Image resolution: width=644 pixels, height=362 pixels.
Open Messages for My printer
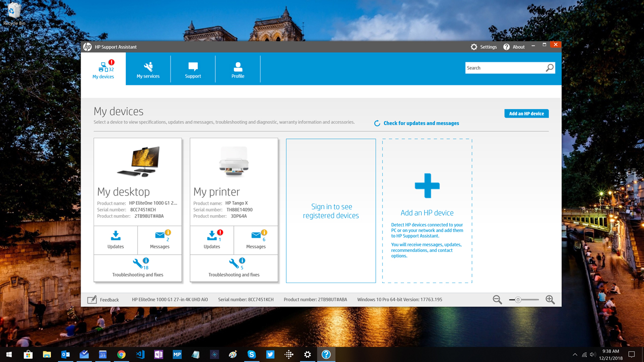(256, 240)
